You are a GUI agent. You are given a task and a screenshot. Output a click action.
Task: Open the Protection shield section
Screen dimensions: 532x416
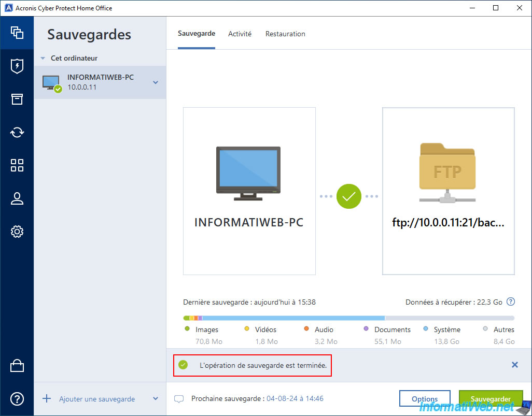[x=17, y=66]
